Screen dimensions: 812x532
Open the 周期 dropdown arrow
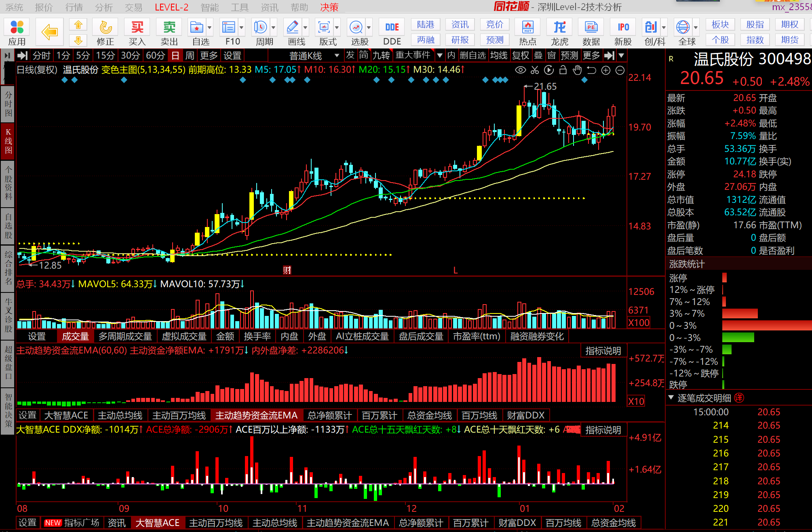tap(274, 28)
